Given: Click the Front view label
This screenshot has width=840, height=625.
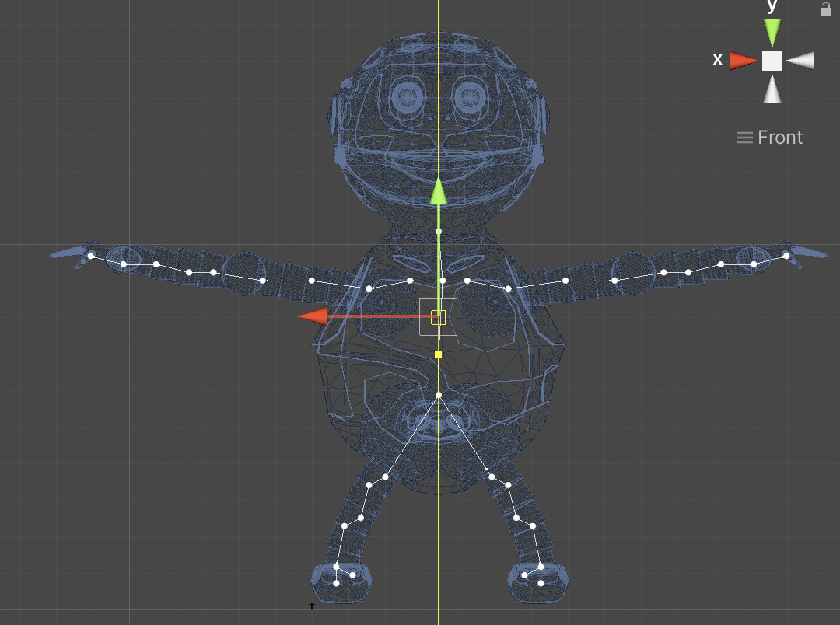Looking at the screenshot, I should coord(780,138).
